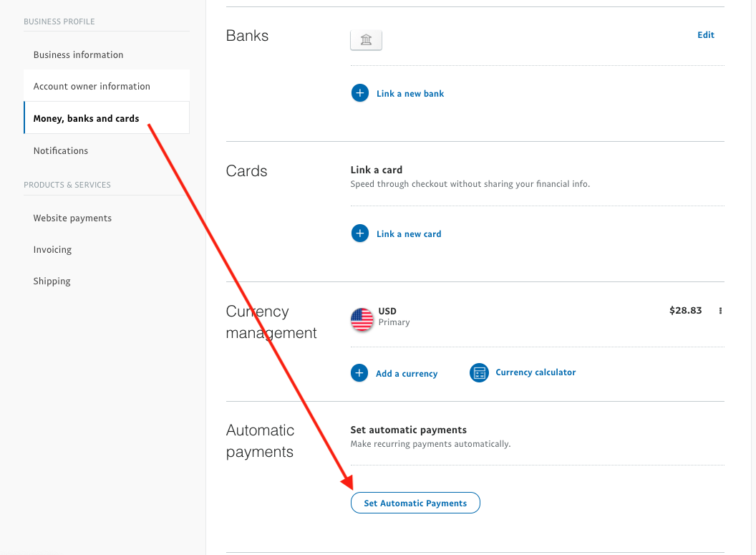Click 'Make recurring payments automatically' text

[430, 443]
